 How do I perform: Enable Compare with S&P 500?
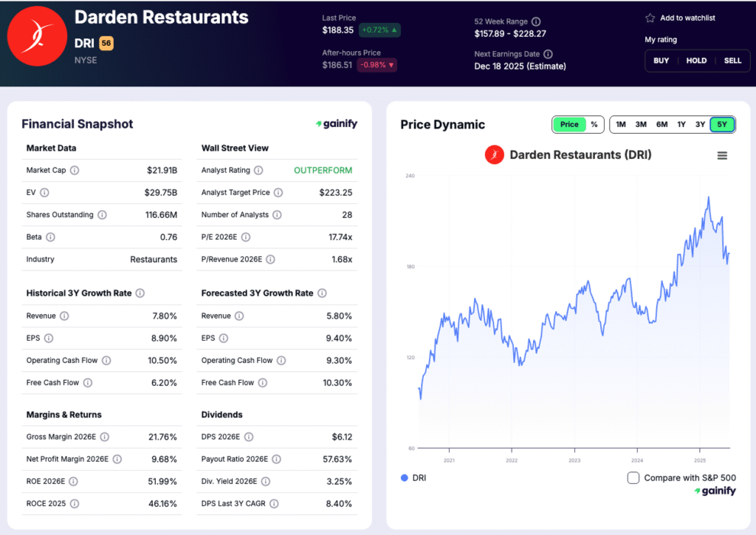point(633,478)
